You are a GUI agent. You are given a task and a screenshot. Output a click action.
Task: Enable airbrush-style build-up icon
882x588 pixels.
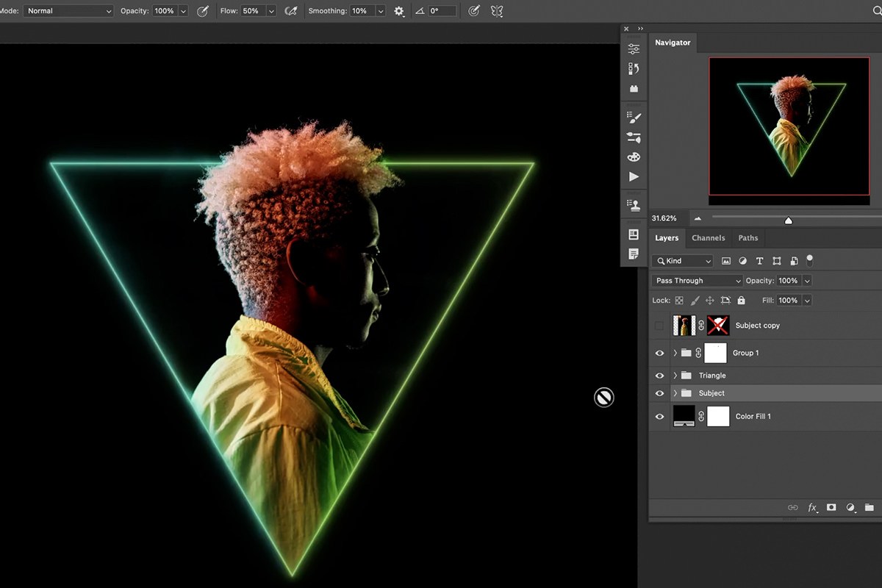(x=291, y=11)
